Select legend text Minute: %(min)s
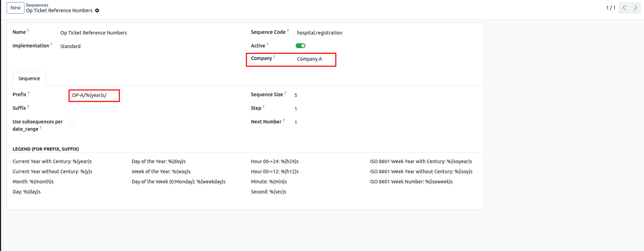This screenshot has height=251, width=644. tap(269, 182)
